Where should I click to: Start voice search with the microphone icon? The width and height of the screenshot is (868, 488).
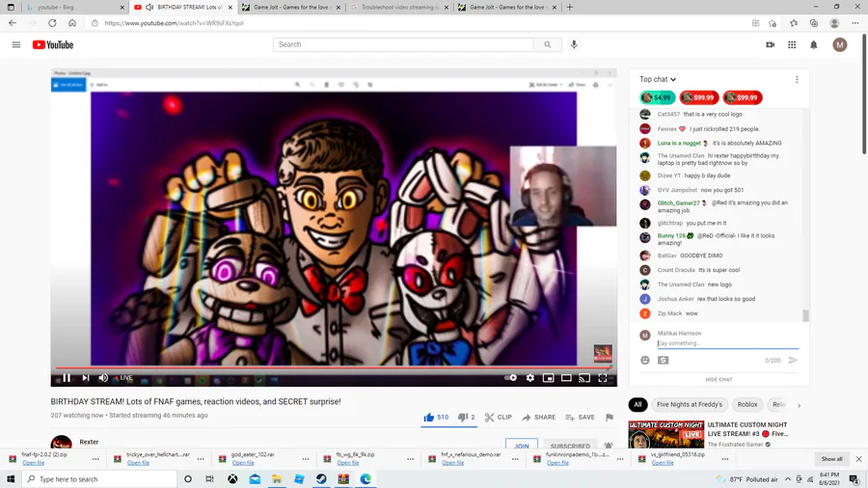[x=574, y=44]
